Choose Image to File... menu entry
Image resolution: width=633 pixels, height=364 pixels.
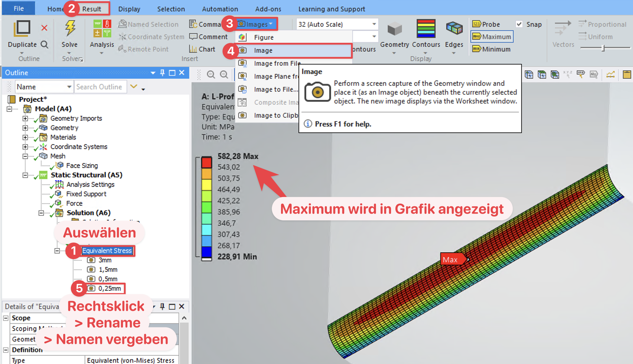[x=275, y=89]
